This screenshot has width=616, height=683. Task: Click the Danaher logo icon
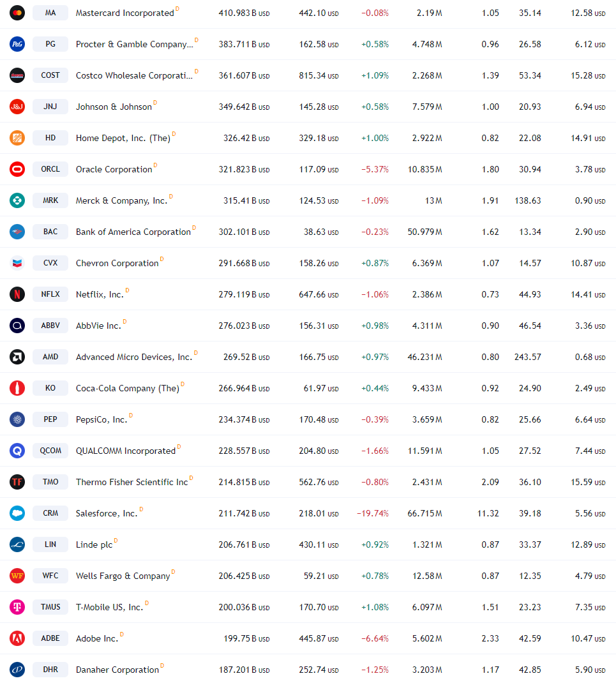coord(17,670)
